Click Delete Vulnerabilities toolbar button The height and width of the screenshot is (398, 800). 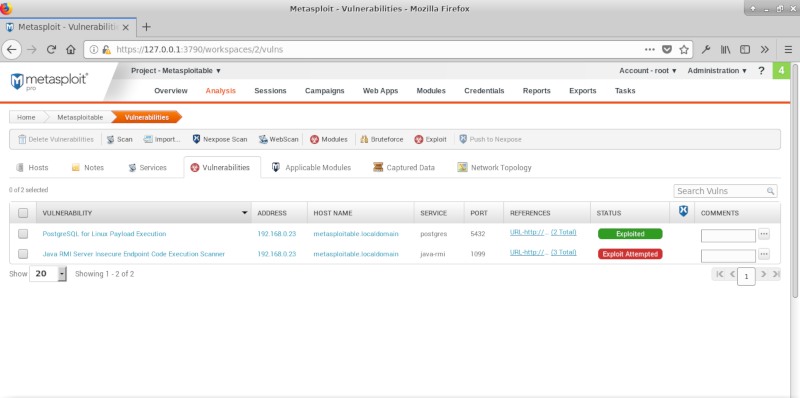[x=56, y=139]
